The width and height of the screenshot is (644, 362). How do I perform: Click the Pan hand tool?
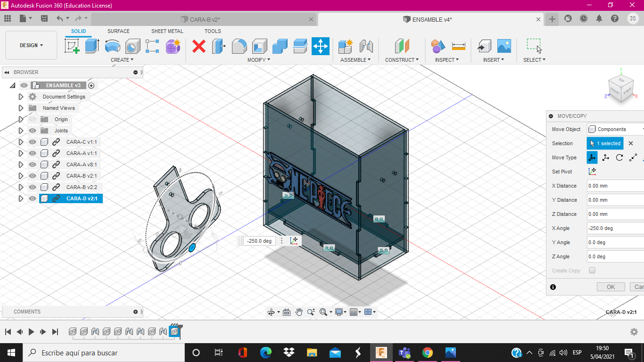[299, 312]
